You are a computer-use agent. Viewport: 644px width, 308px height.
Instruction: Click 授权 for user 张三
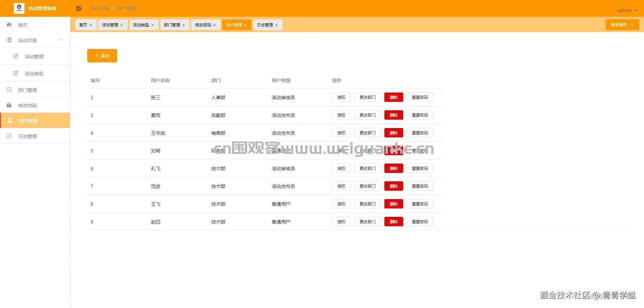click(x=341, y=97)
